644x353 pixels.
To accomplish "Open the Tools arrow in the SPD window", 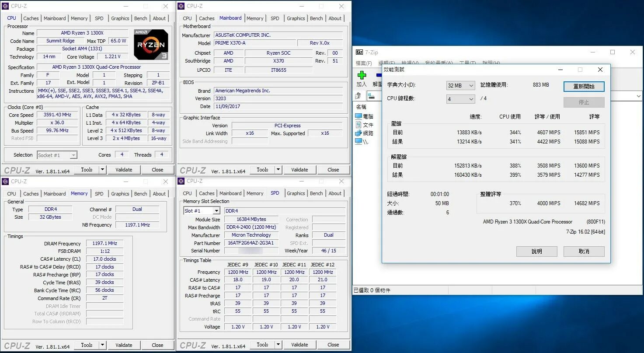I will 278,345.
